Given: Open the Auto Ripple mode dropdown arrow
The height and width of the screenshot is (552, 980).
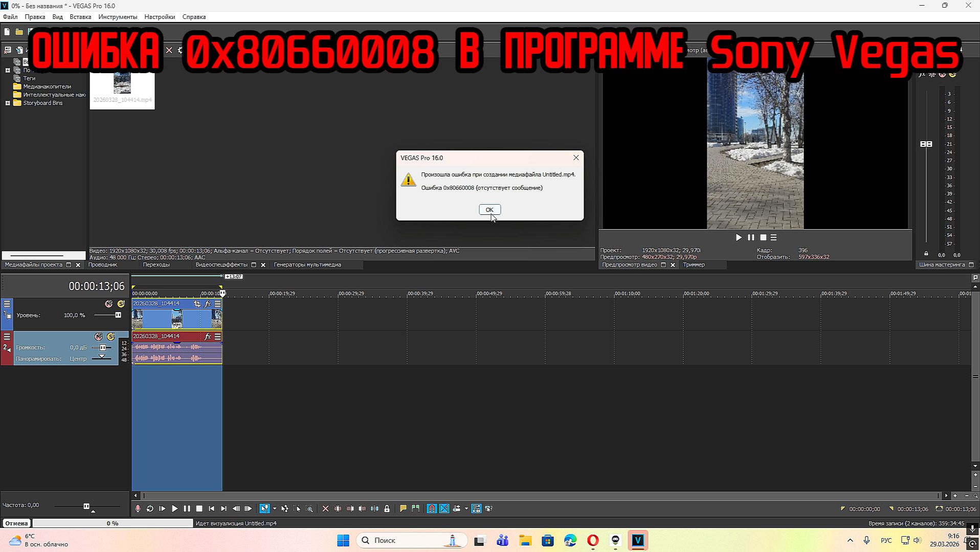Looking at the screenshot, I should click(x=466, y=509).
